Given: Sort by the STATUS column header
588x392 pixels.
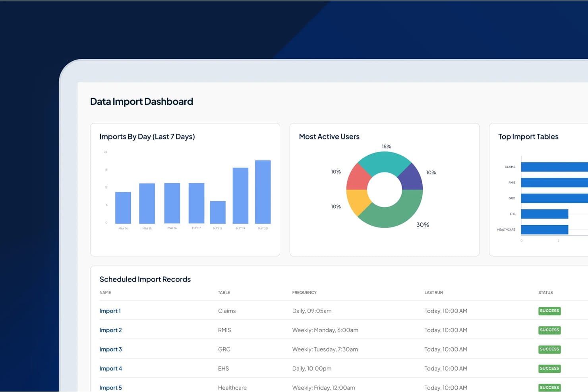Looking at the screenshot, I should pos(545,293).
